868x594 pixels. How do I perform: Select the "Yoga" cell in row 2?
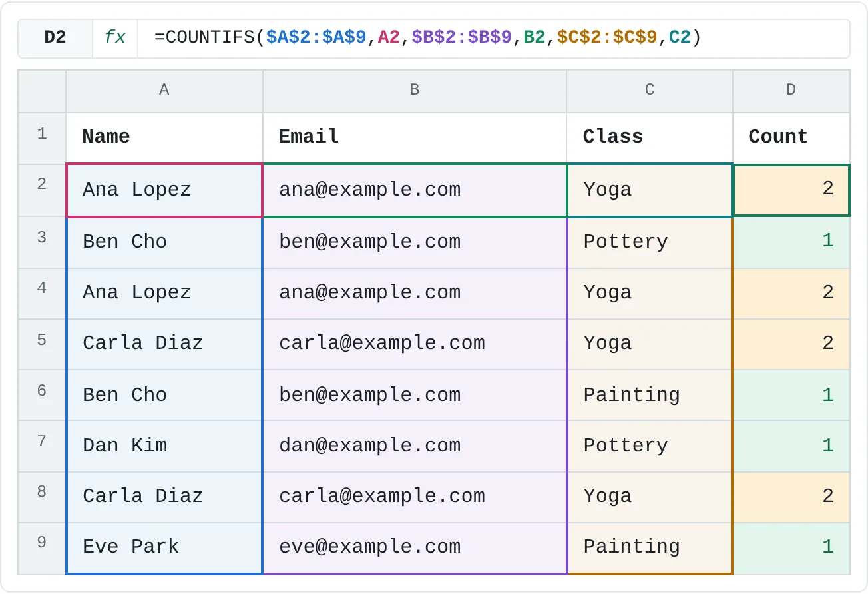point(650,190)
